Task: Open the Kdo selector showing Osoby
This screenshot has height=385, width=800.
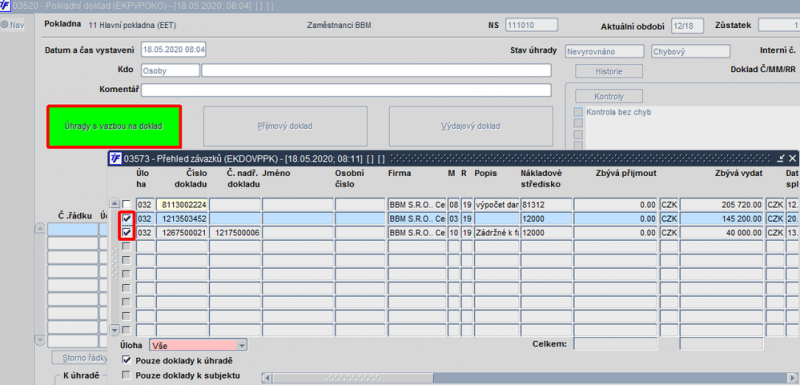Action: [170, 70]
